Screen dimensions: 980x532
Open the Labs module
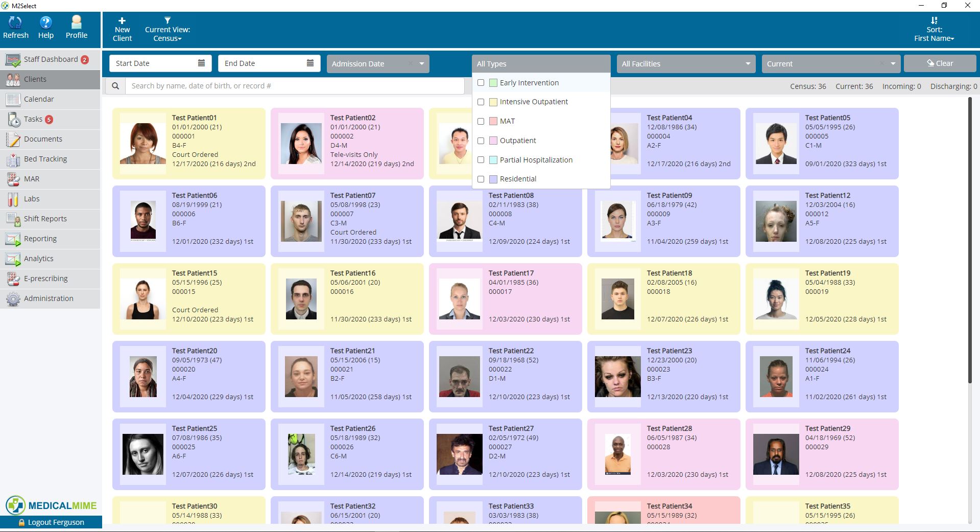coord(32,199)
